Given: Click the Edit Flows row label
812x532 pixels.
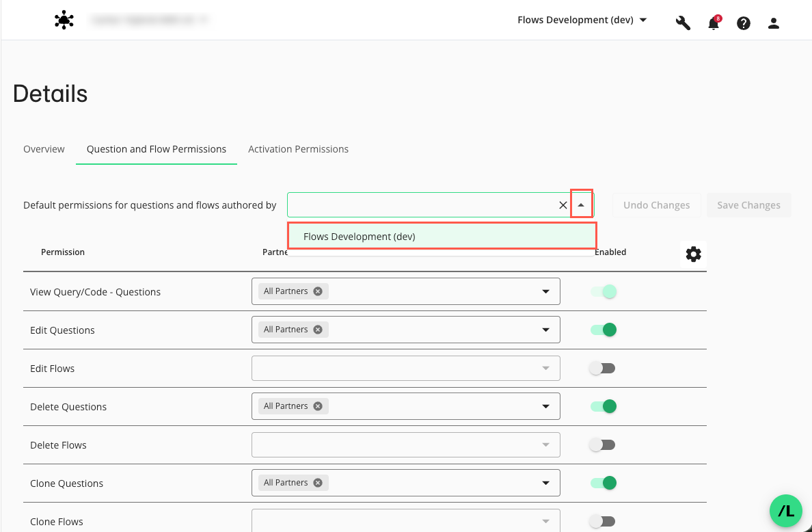Looking at the screenshot, I should coord(53,369).
